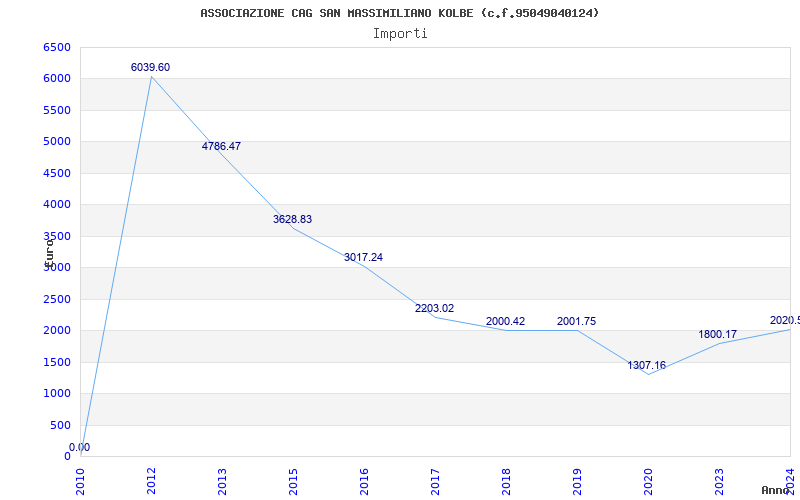Screen dimensions: 800x500
Task: Click the 2016 x-axis year label
Action: 364,482
